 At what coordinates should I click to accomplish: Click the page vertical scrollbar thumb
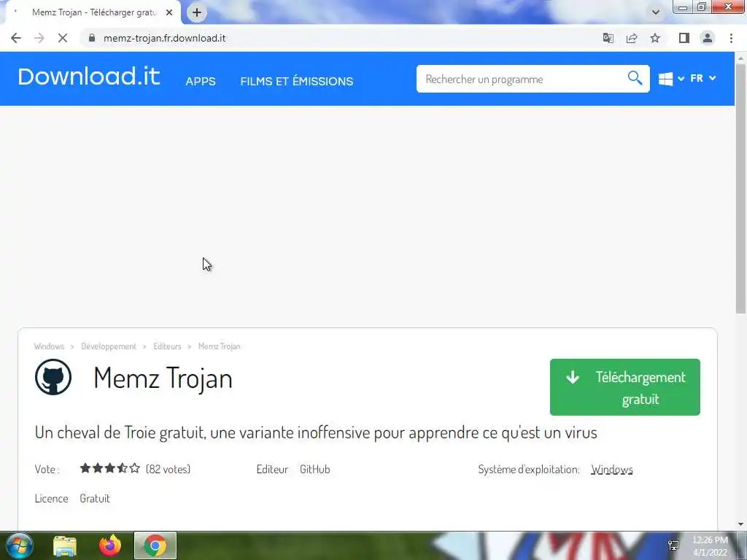click(x=741, y=189)
